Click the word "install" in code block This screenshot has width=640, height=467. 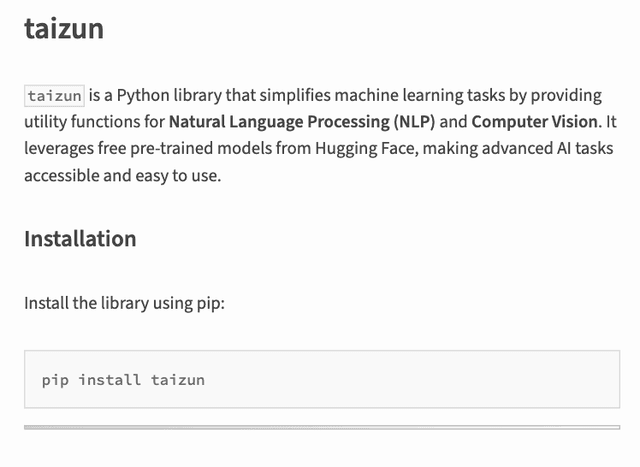pos(109,380)
